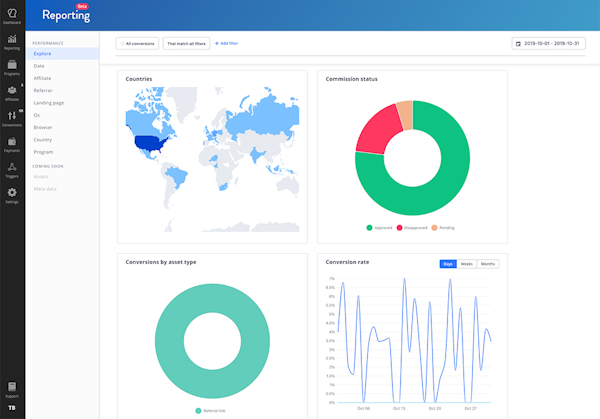The height and width of the screenshot is (419, 600).
Task: Select Landing page report
Action: [x=50, y=102]
